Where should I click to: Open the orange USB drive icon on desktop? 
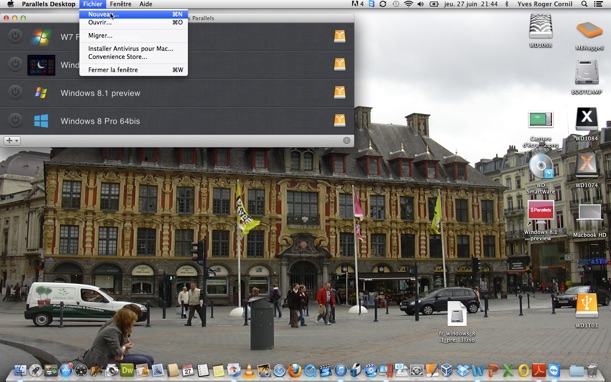coord(586,305)
